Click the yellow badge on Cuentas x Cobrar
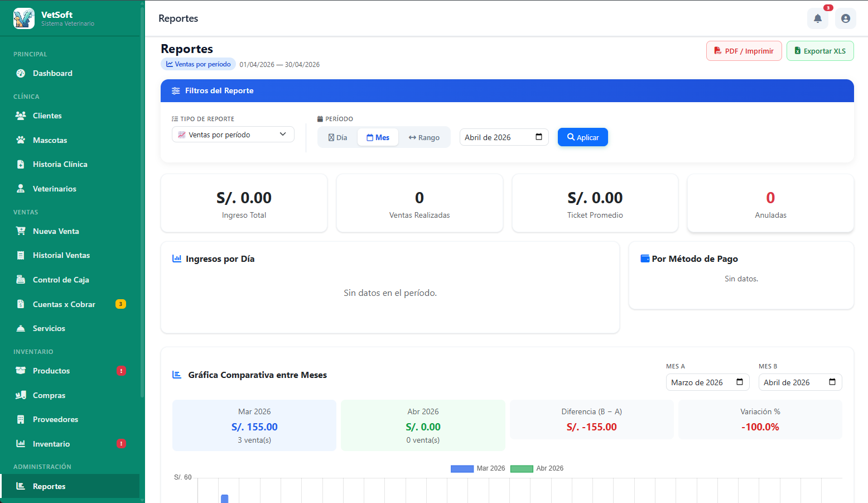 click(120, 304)
